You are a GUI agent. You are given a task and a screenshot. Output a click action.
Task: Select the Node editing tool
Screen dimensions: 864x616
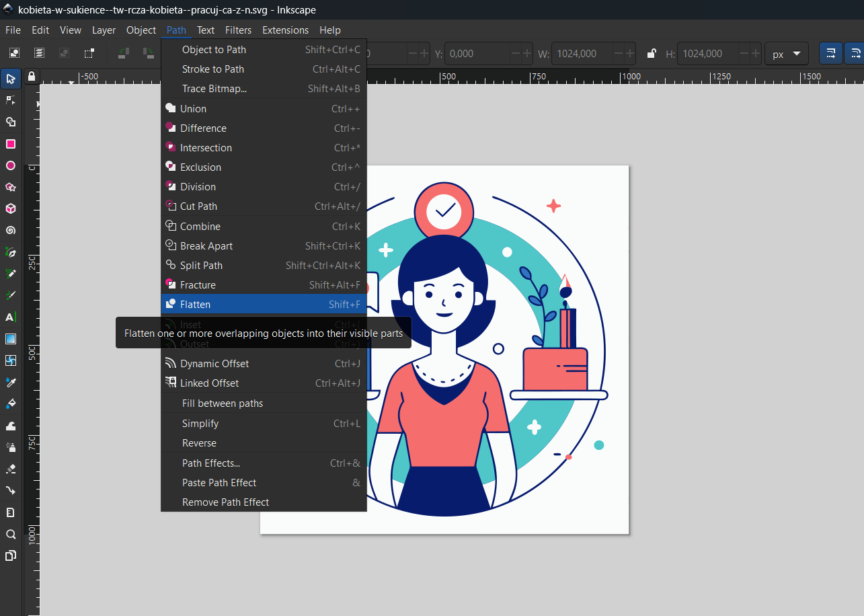(x=11, y=100)
